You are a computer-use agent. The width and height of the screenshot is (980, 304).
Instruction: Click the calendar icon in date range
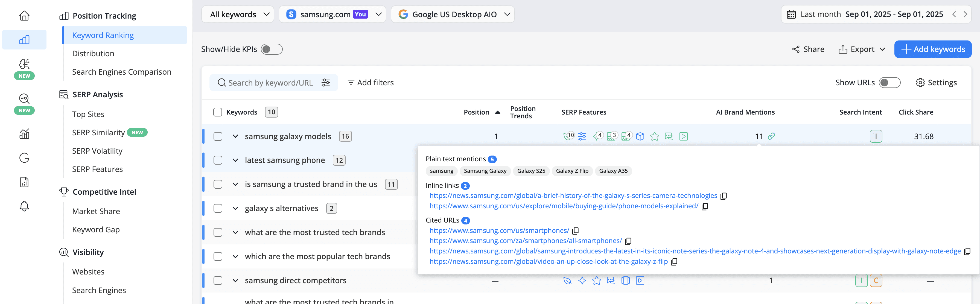(x=791, y=14)
